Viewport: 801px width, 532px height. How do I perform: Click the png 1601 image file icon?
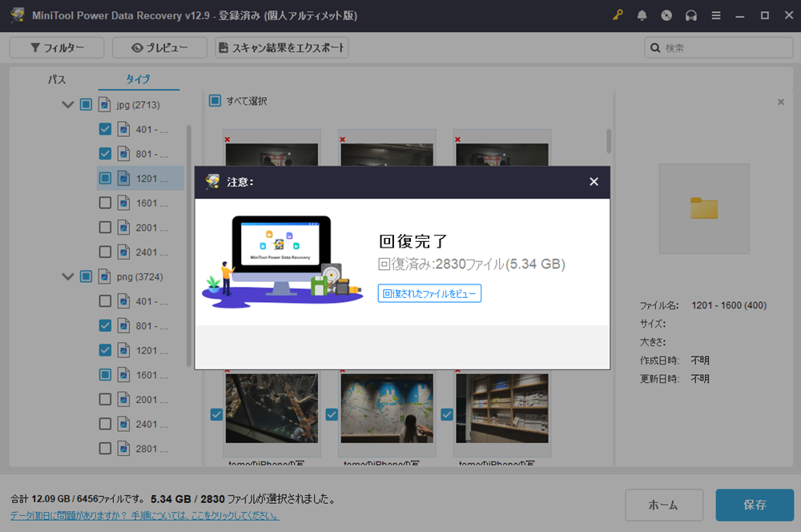pyautogui.click(x=123, y=375)
